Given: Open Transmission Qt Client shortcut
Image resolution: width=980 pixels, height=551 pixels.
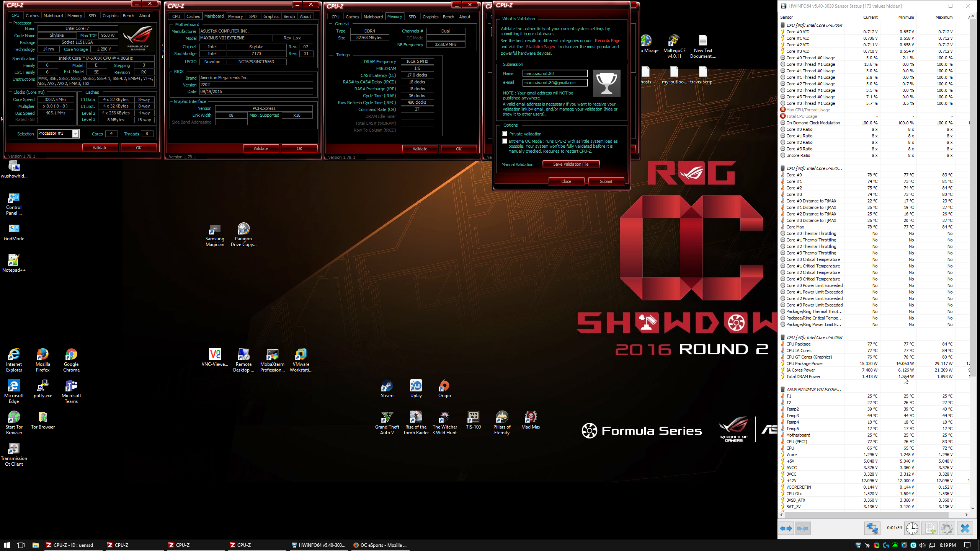Looking at the screenshot, I should pyautogui.click(x=14, y=454).
